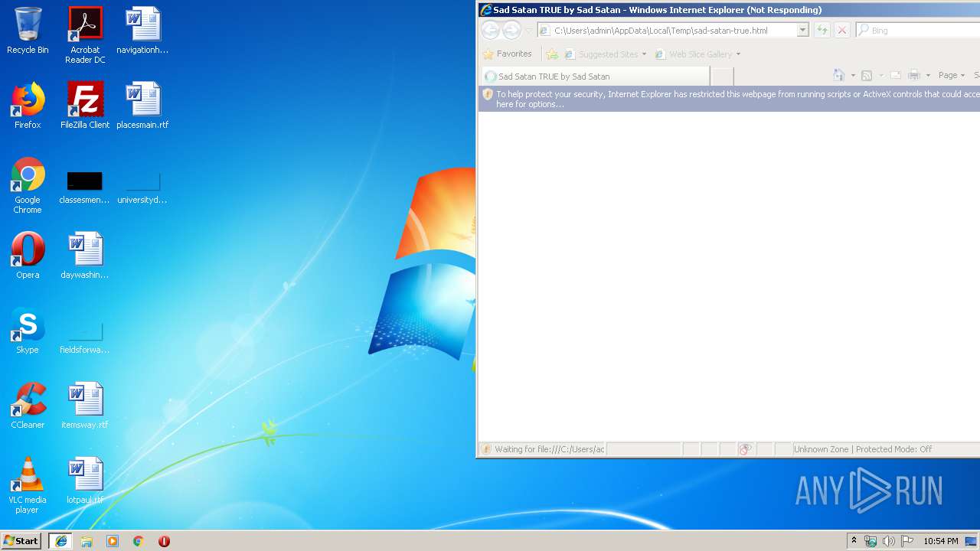
Task: Open Windows Explorer from the taskbar
Action: tap(87, 541)
